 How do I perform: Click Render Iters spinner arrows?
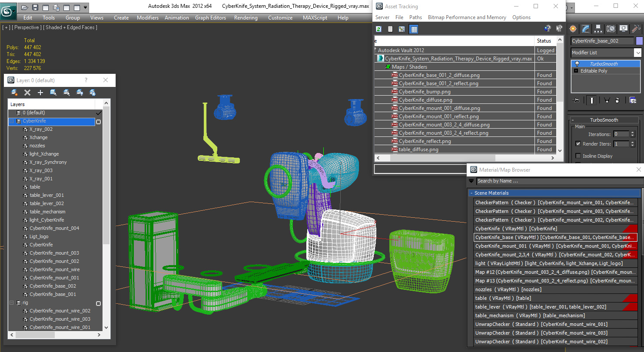click(632, 144)
